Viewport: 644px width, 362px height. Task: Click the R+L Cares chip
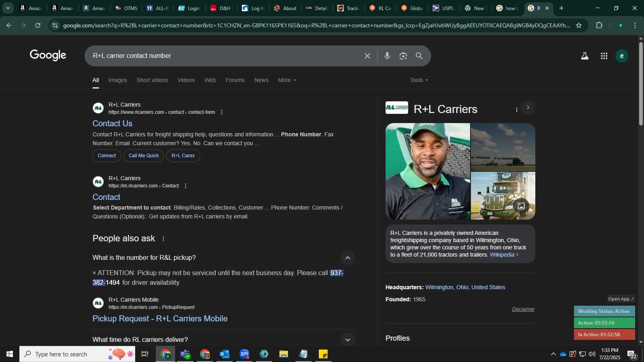coord(183,156)
